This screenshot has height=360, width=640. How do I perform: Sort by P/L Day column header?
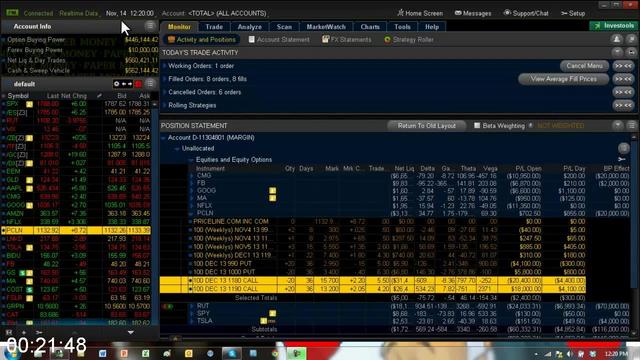pyautogui.click(x=574, y=168)
